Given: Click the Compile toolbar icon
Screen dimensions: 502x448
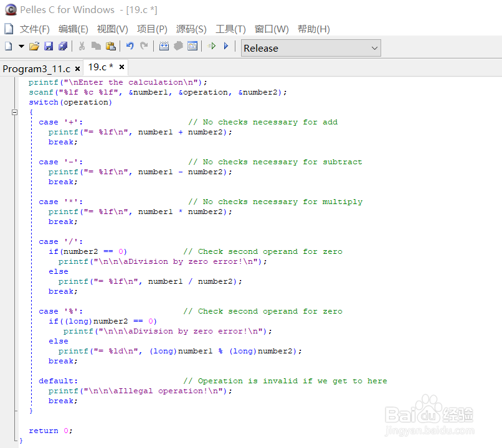Looking at the screenshot, I should click(x=164, y=47).
